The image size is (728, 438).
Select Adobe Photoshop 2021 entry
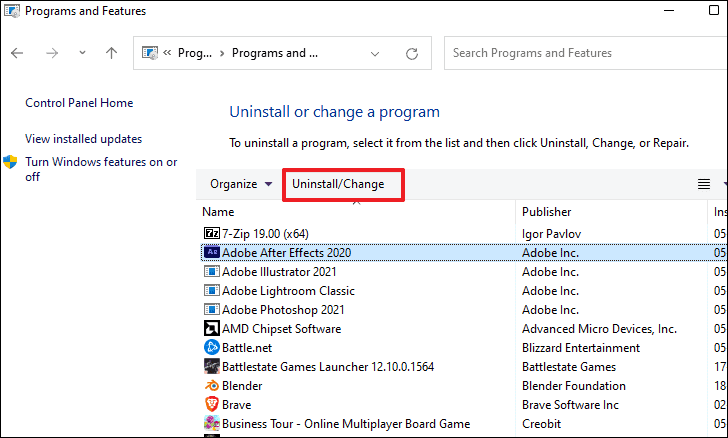point(283,310)
